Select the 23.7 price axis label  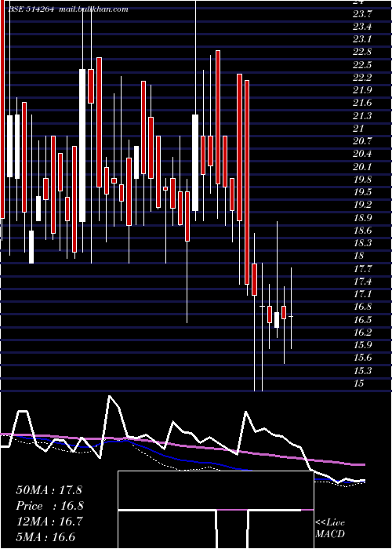pyautogui.click(x=362, y=14)
